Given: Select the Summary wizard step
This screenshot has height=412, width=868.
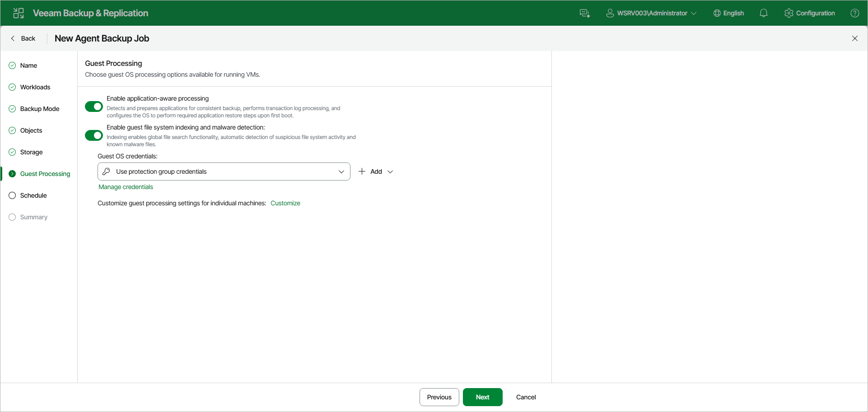Looking at the screenshot, I should click(x=34, y=217).
